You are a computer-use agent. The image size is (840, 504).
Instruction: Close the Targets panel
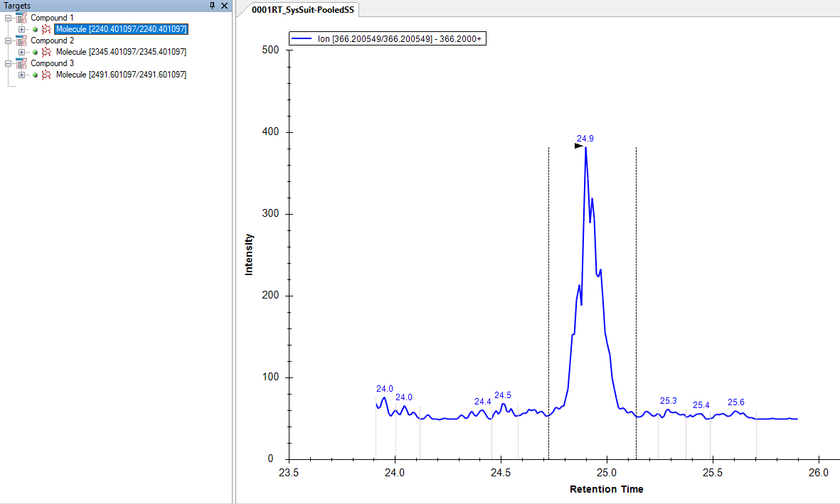[x=224, y=6]
